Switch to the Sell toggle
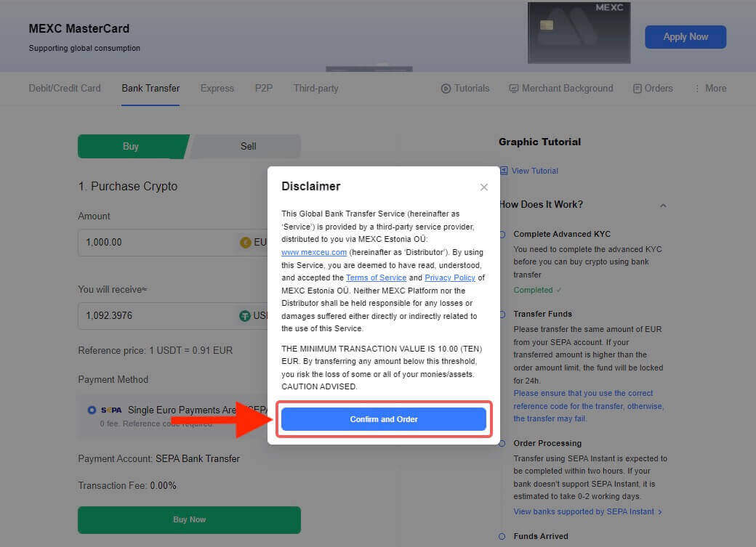 click(249, 147)
